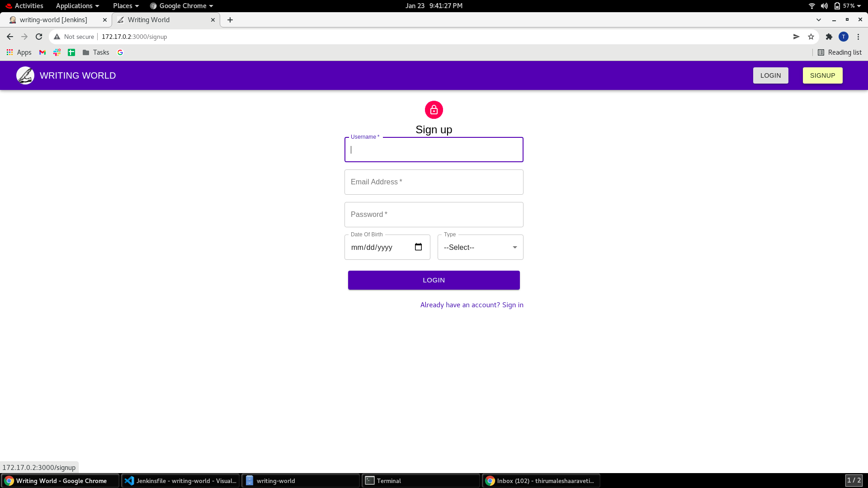Click the LOGIN button on signup form
868x488 pixels.
pos(434,280)
